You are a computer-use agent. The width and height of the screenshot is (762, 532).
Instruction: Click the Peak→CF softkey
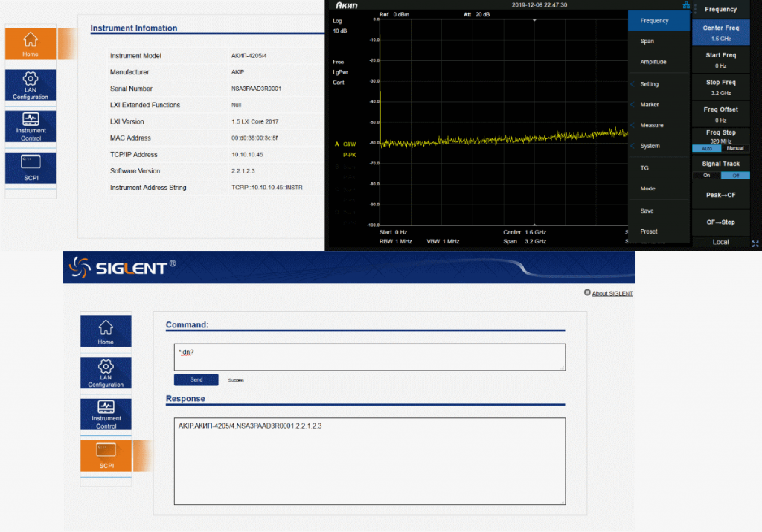pyautogui.click(x=720, y=195)
